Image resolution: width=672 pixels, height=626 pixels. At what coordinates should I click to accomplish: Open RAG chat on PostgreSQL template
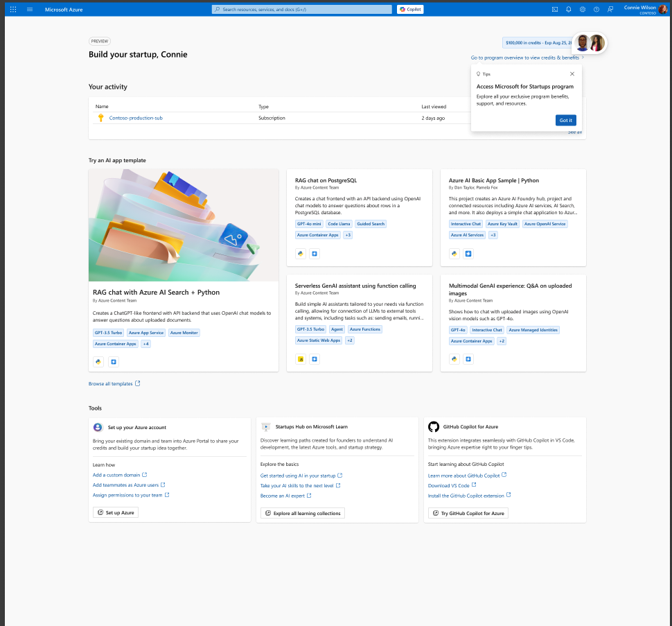click(x=326, y=180)
